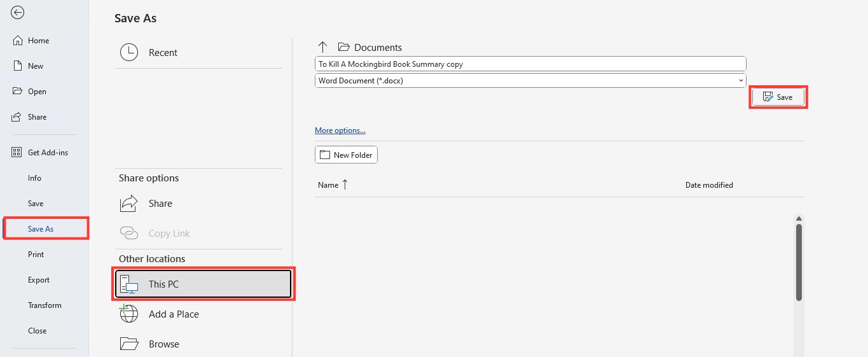Go up one folder level arrow
Viewport: 868px width, 357px height.
point(322,47)
